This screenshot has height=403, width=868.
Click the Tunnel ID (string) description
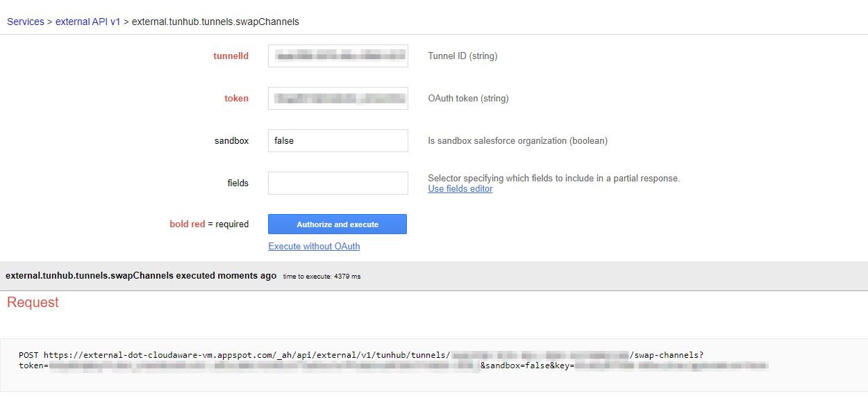(x=462, y=56)
